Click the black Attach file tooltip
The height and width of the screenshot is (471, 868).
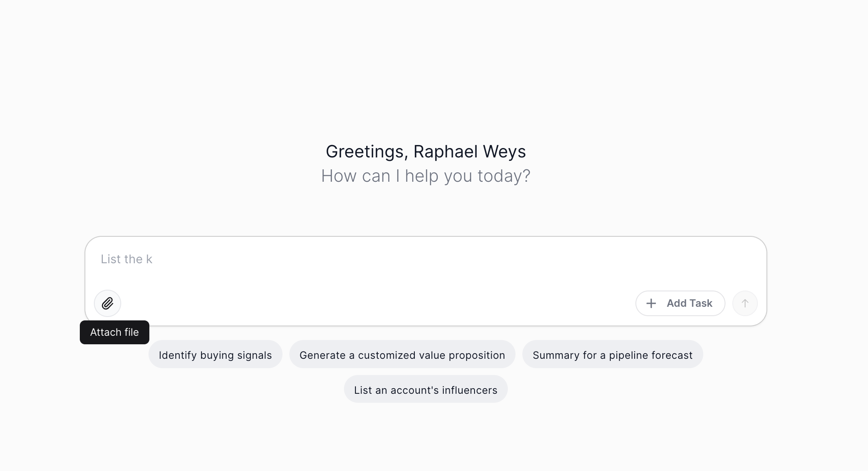tap(114, 332)
